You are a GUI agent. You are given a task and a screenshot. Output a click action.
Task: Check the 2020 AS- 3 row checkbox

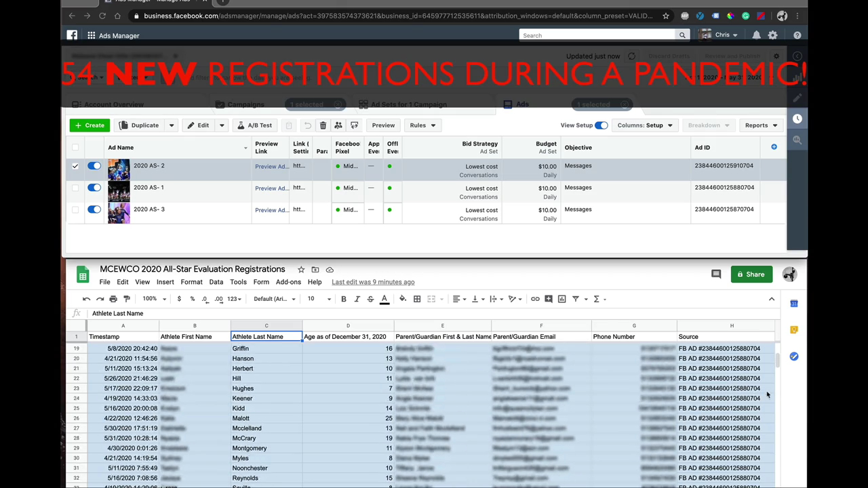tap(75, 209)
